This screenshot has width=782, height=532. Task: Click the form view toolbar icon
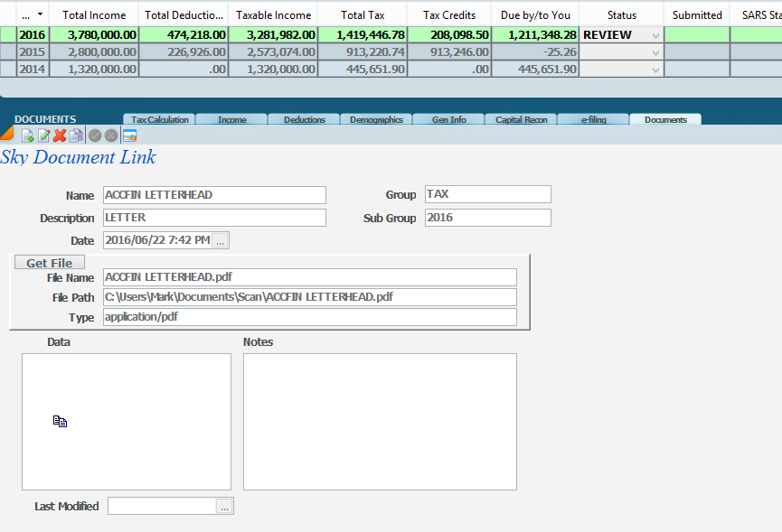pyautogui.click(x=129, y=135)
